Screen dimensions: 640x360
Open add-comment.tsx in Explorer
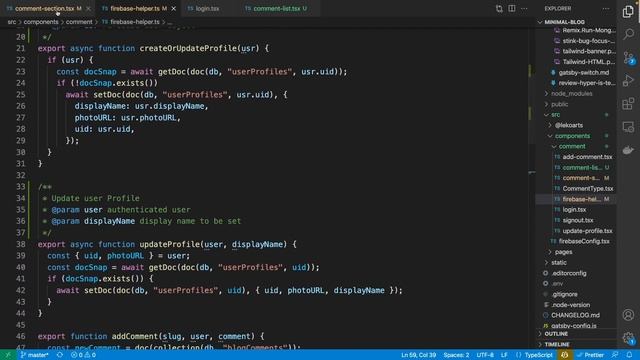click(x=587, y=157)
